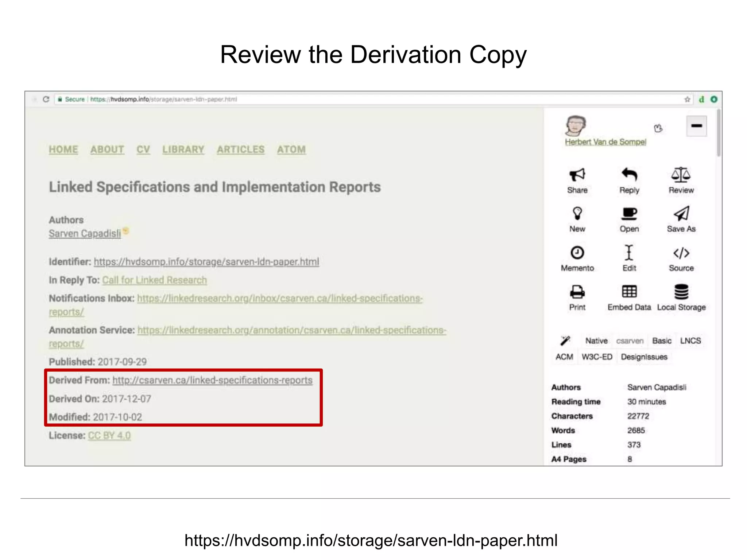
Task: Click the Lines count 373
Action: (x=634, y=445)
